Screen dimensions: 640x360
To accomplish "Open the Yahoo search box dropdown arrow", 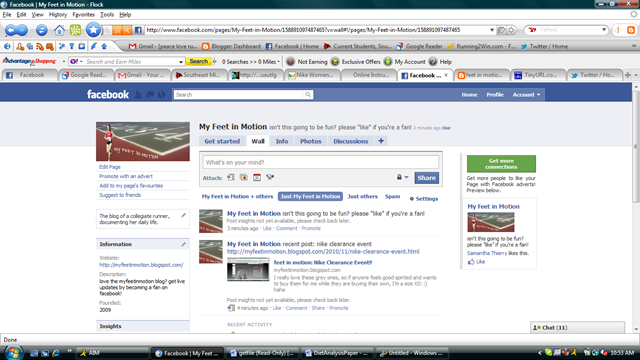I will tap(604, 30).
